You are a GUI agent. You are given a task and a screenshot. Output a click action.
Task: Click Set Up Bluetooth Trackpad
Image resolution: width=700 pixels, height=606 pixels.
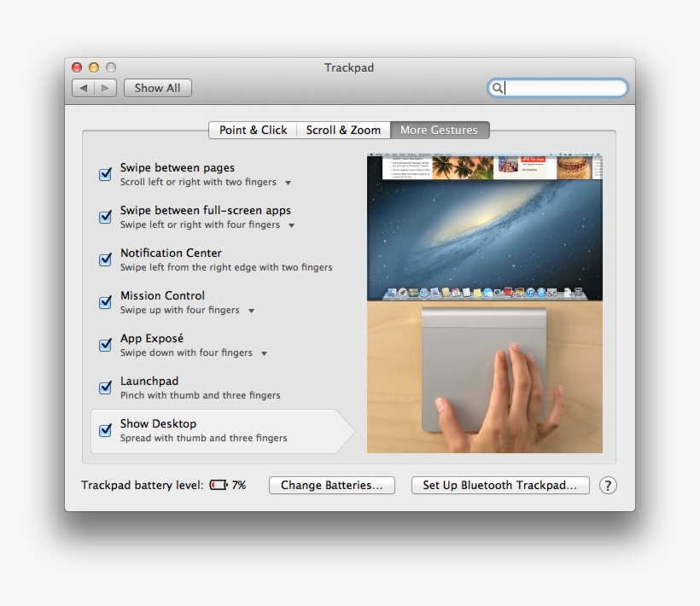(x=500, y=485)
